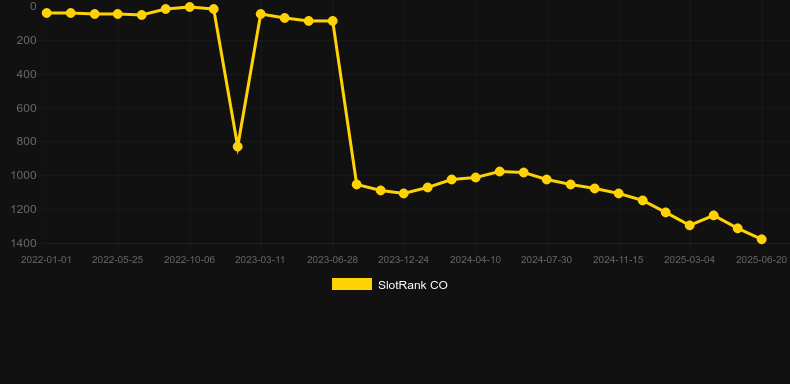This screenshot has height=384, width=790.
Task: Click the x-axis label 2022-05-25
Action: [117, 260]
